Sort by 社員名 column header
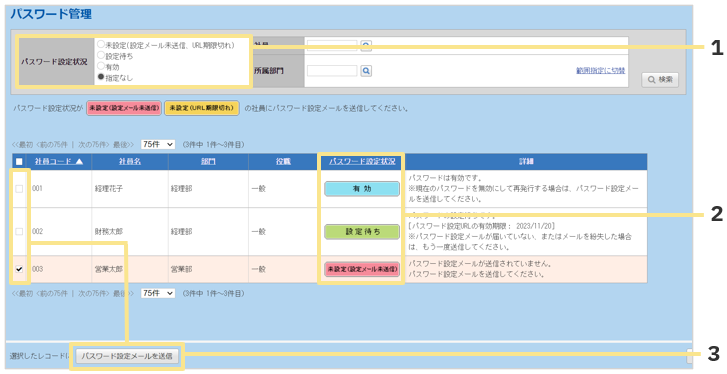Viewport: 727px width, 374px height. point(130,161)
